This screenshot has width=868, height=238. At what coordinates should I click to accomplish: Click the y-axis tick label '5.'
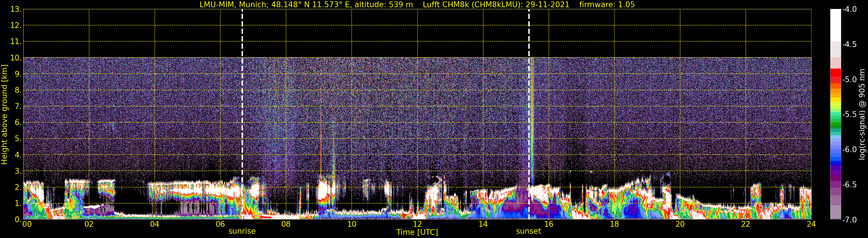[18, 139]
